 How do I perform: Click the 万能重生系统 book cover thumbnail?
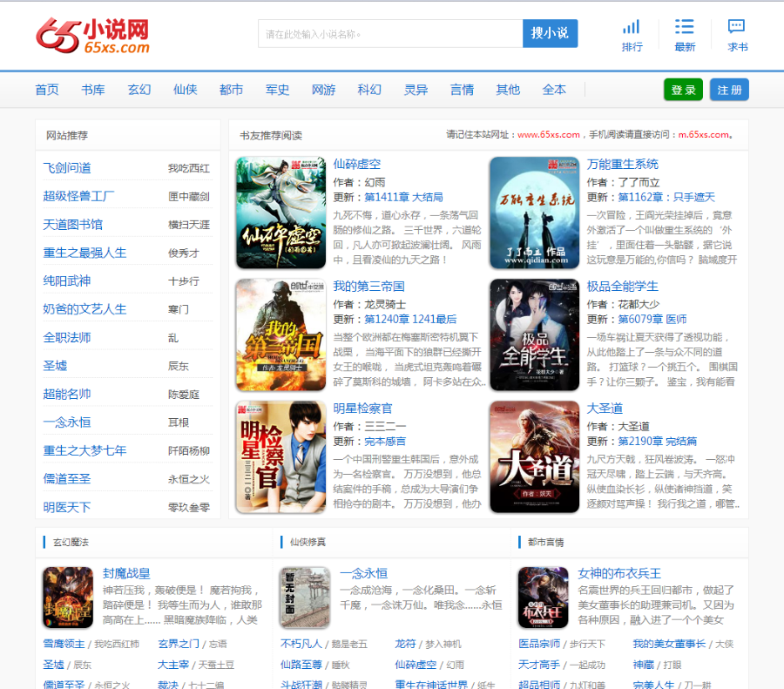point(535,213)
